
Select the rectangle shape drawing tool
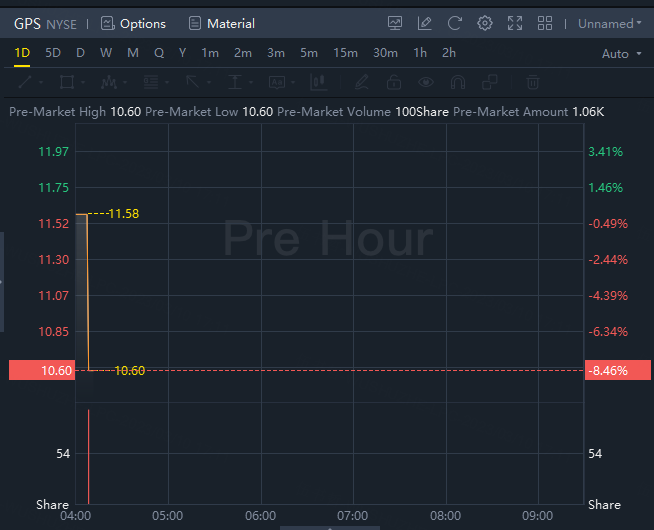[67, 82]
